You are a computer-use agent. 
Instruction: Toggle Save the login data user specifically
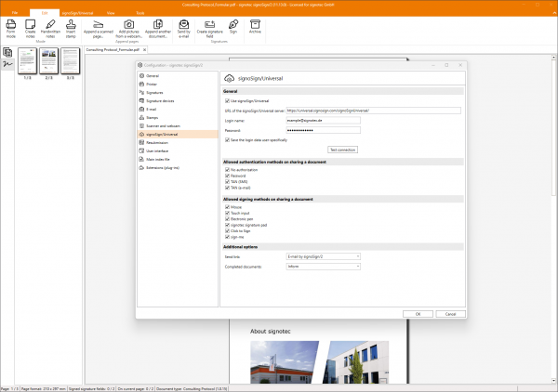point(227,140)
